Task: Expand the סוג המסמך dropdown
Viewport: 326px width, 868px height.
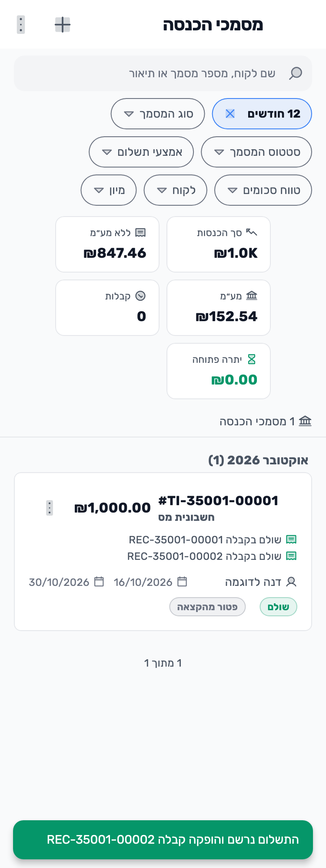Action: [158, 114]
